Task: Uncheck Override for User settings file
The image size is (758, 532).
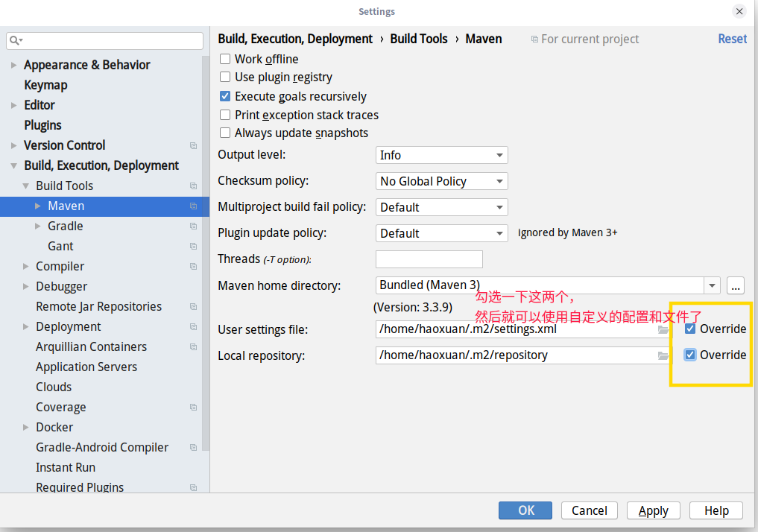Action: click(689, 328)
